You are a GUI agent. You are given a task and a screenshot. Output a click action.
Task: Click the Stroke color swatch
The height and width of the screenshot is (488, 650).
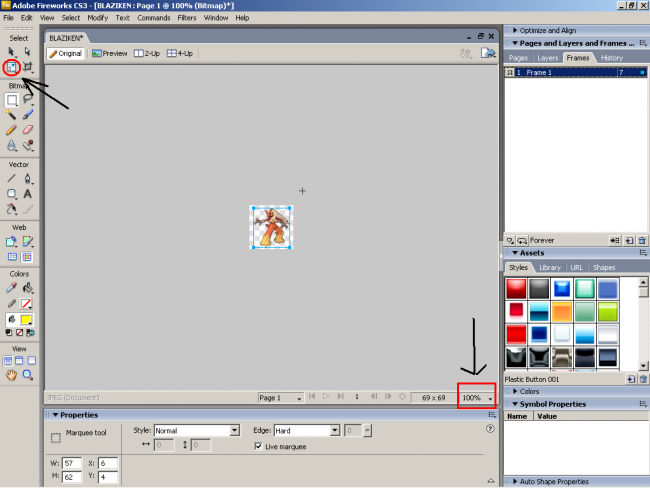click(x=26, y=304)
